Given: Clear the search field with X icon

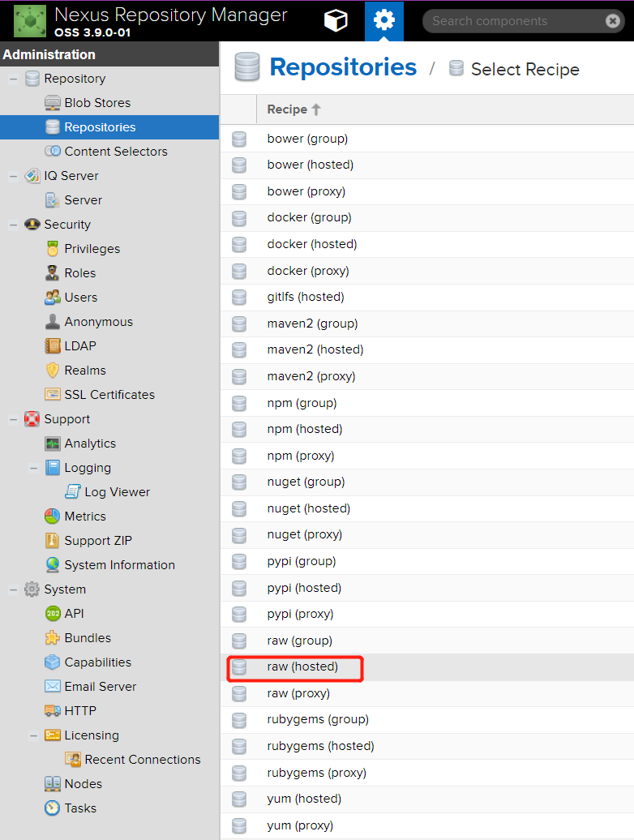Looking at the screenshot, I should [613, 21].
